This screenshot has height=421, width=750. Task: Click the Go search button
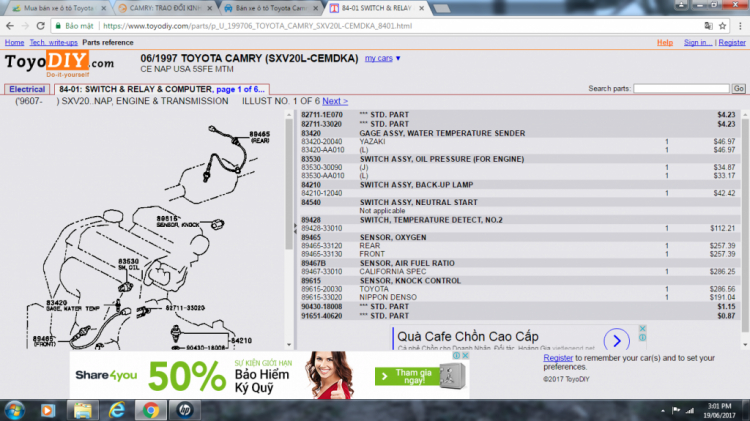tap(739, 89)
